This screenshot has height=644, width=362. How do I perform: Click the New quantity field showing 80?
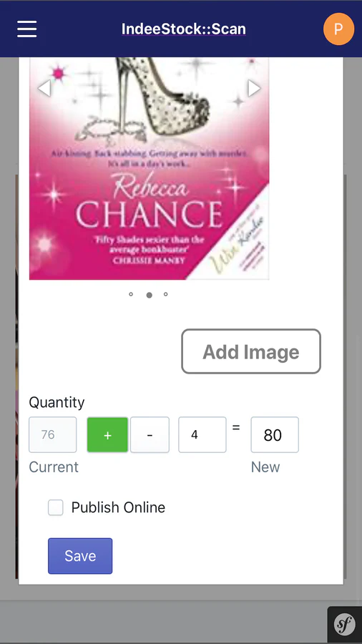point(275,435)
